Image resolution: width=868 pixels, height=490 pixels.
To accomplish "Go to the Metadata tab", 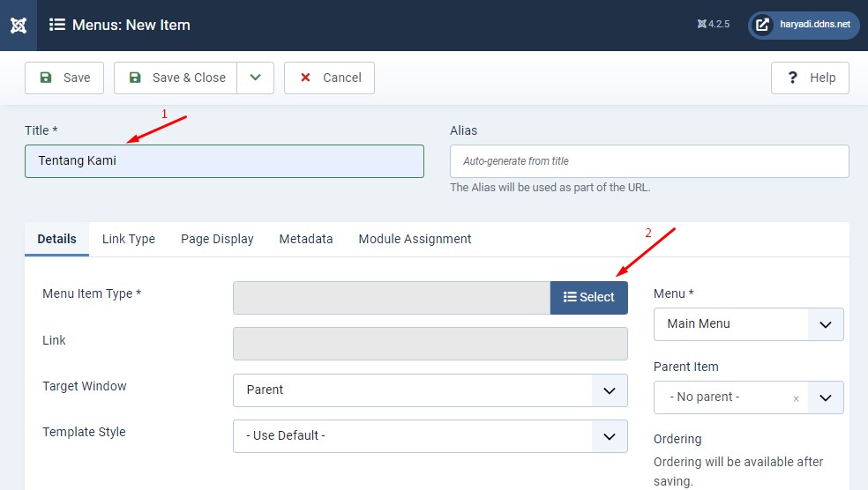I will [x=306, y=239].
